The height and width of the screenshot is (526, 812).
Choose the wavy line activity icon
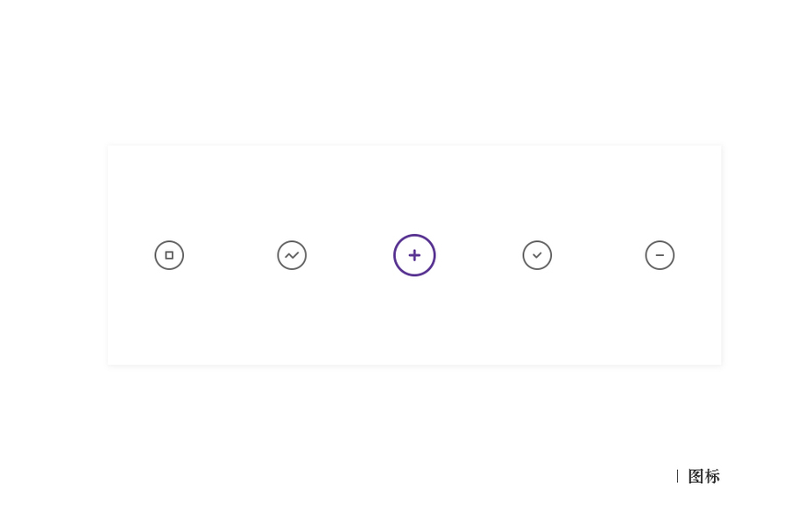click(292, 255)
